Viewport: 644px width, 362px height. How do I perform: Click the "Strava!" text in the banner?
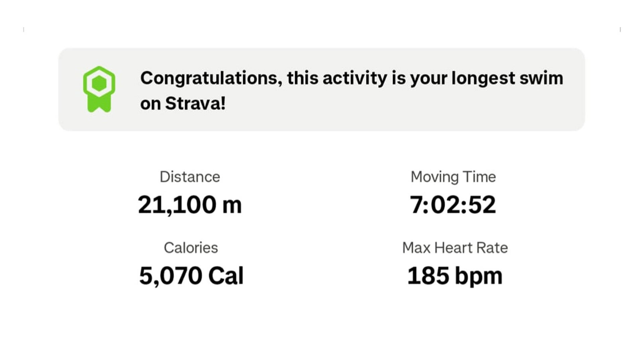195,103
